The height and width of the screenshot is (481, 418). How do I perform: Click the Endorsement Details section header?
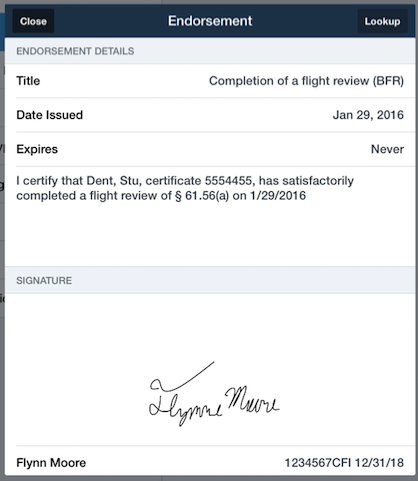(x=75, y=51)
